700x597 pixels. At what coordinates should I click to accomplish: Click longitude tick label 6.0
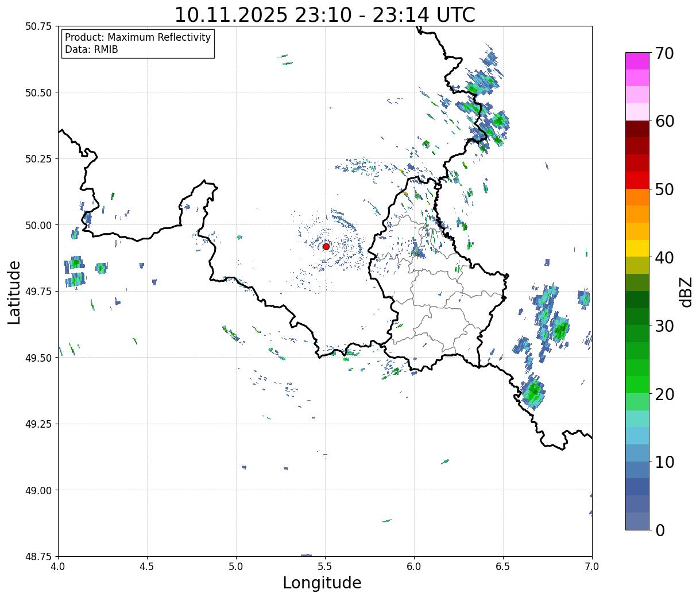pos(414,567)
